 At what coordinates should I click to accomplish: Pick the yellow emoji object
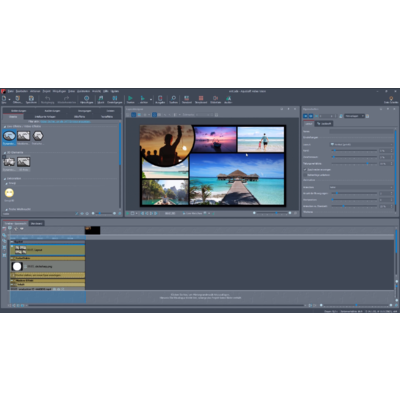tap(9, 193)
